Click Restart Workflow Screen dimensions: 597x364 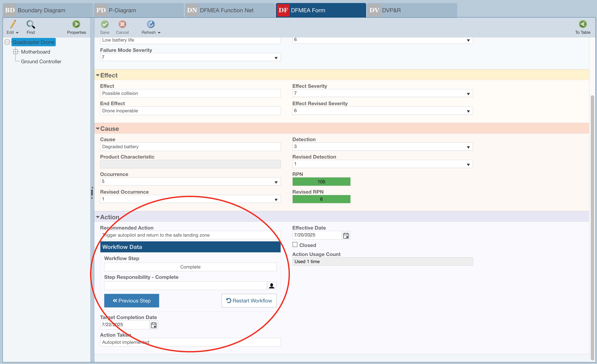pos(249,301)
